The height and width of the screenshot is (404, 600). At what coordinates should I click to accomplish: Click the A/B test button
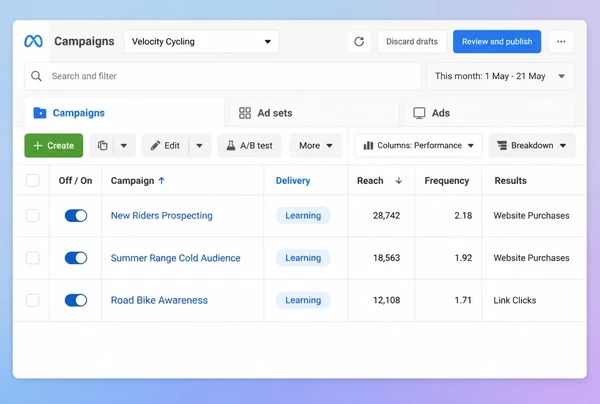coord(249,145)
